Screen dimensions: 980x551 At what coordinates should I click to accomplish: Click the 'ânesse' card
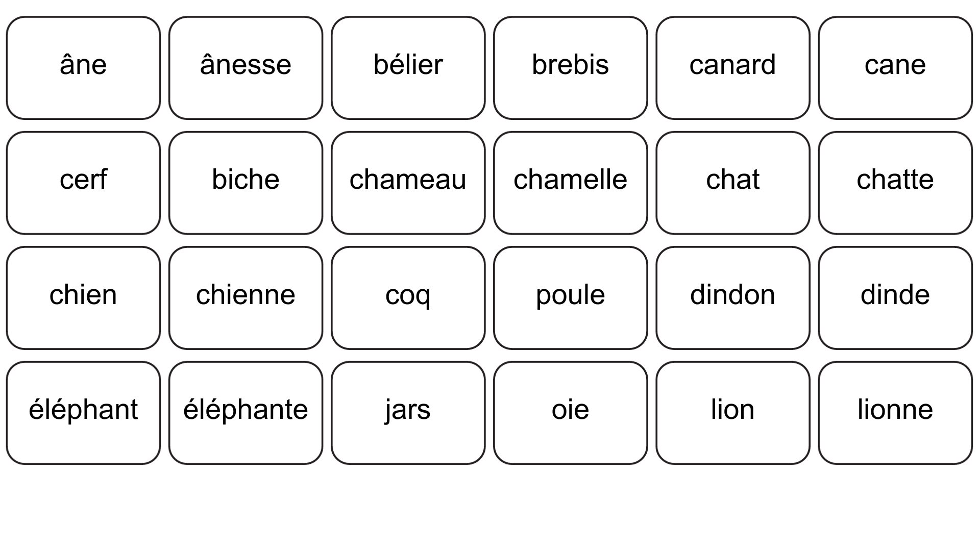246,68
